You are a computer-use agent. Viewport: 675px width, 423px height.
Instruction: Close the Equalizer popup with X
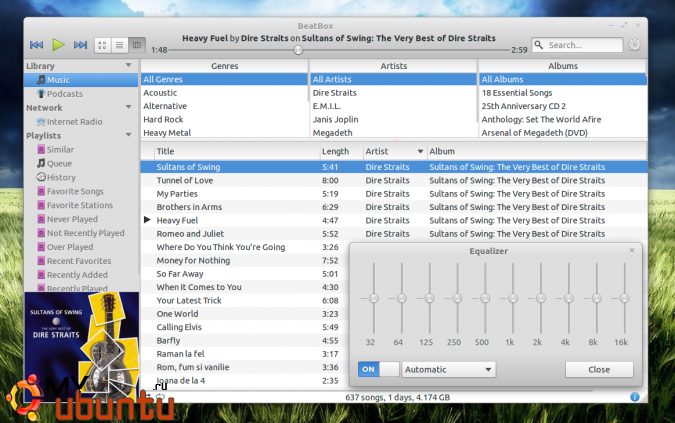pos(632,250)
